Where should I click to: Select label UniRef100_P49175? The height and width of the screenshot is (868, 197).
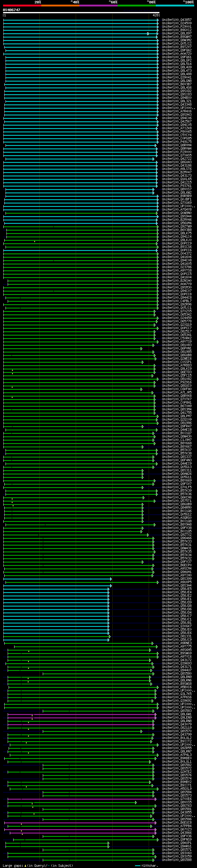[176, 142]
